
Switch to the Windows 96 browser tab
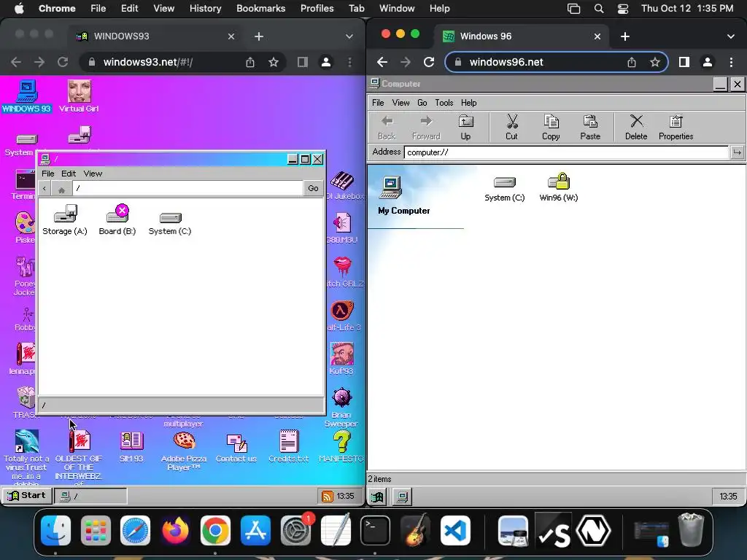522,36
